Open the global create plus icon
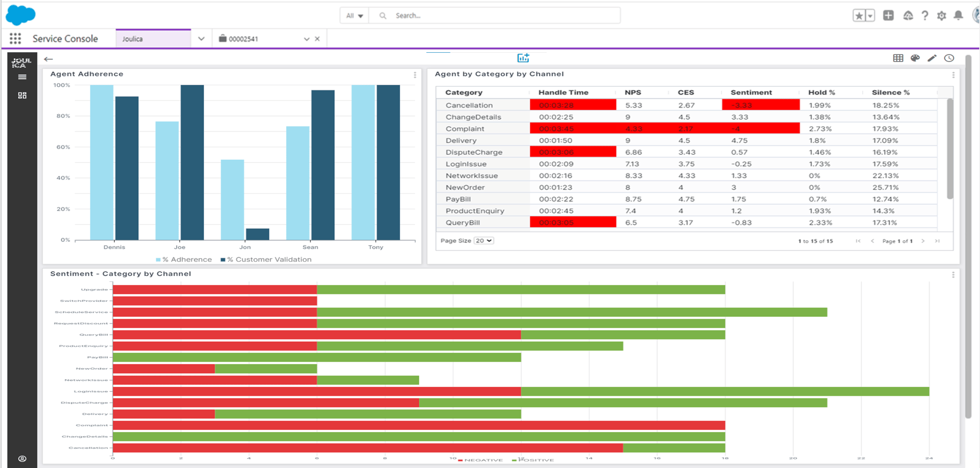 [888, 15]
